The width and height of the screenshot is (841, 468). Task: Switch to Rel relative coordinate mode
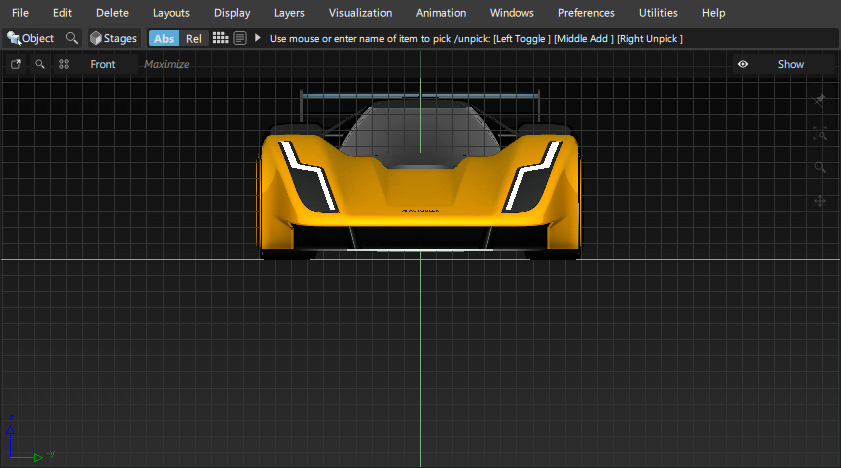[x=194, y=38]
